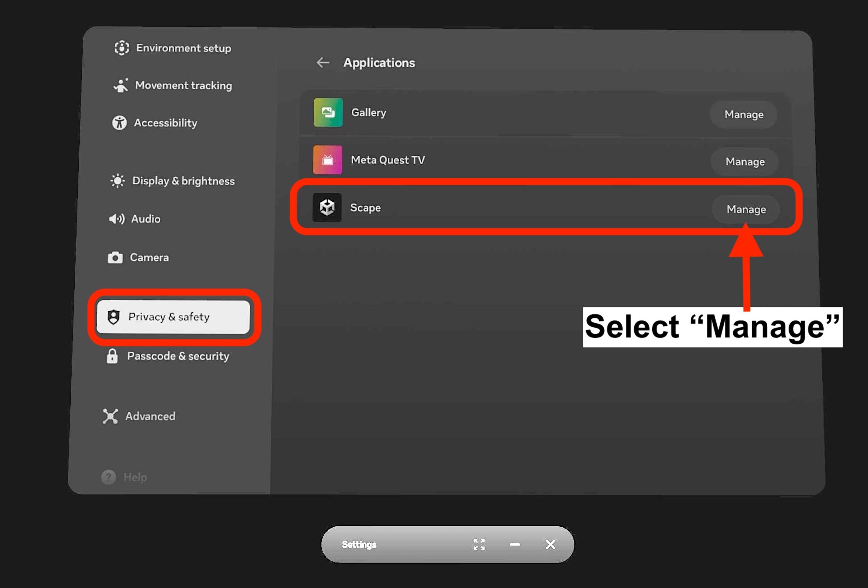
Task: Minimize the Settings window
Action: [x=515, y=545]
